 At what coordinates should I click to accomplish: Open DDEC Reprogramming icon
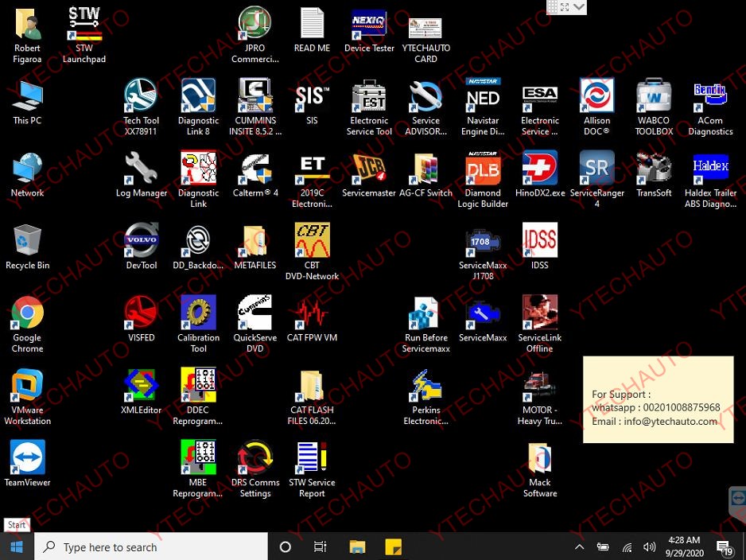point(198,396)
